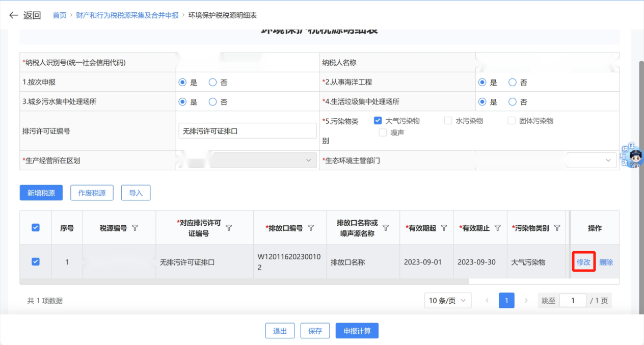Open filter icon on 有效期止 column
Image resolution: width=644 pixels, height=345 pixels.
click(498, 228)
